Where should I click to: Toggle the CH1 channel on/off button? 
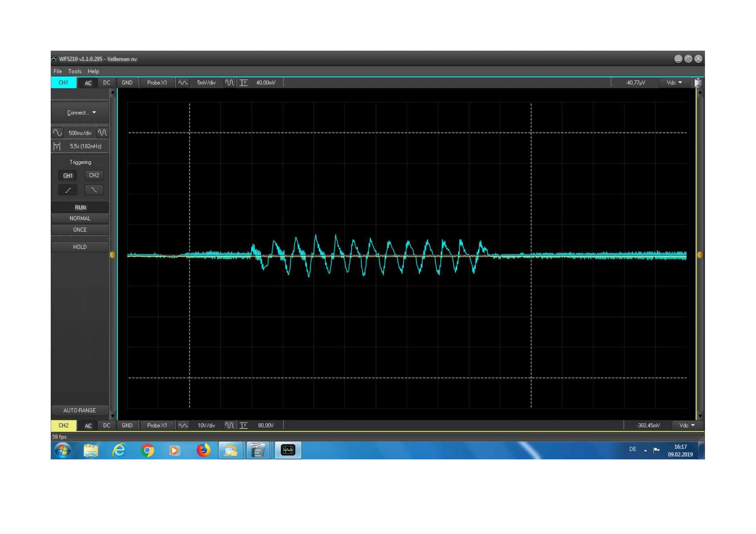click(x=63, y=83)
